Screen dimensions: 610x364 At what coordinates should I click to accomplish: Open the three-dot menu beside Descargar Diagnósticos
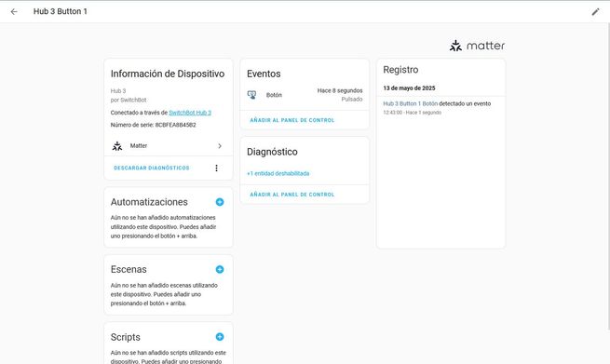[x=217, y=168]
